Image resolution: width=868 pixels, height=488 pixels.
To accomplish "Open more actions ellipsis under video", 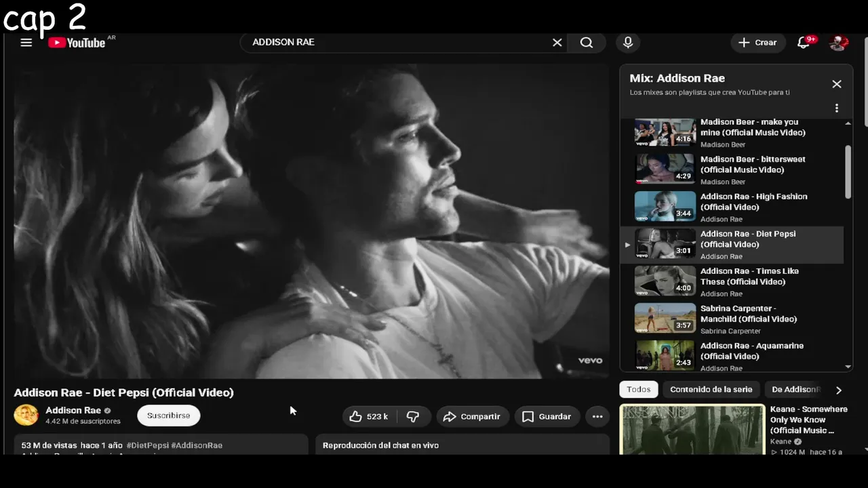I will (597, 416).
